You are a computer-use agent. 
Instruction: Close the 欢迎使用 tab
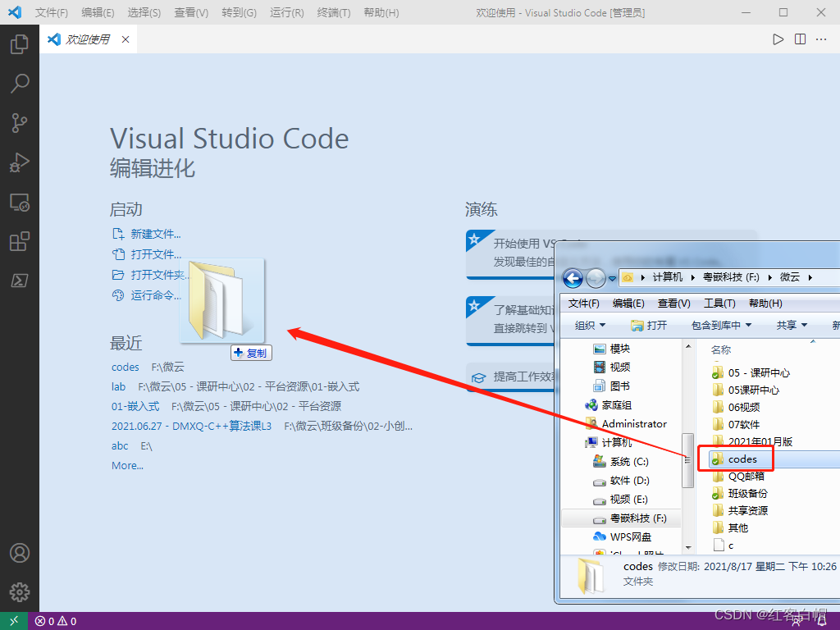tap(126, 39)
